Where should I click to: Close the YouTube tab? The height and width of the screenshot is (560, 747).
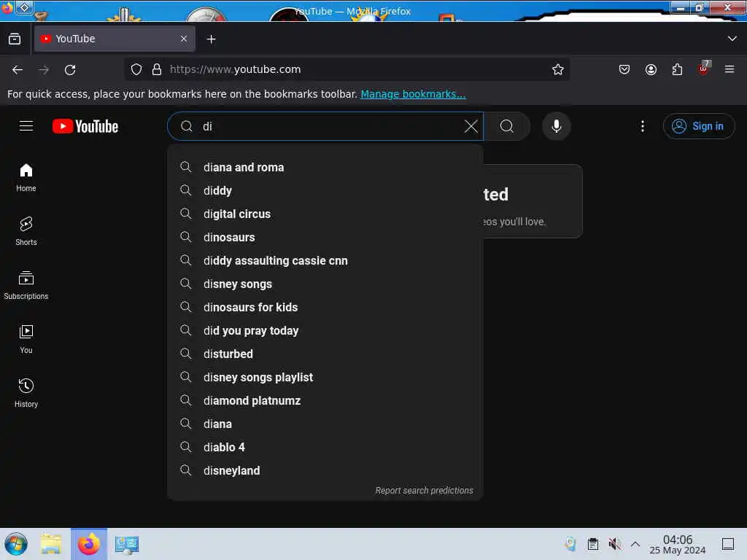[184, 39]
